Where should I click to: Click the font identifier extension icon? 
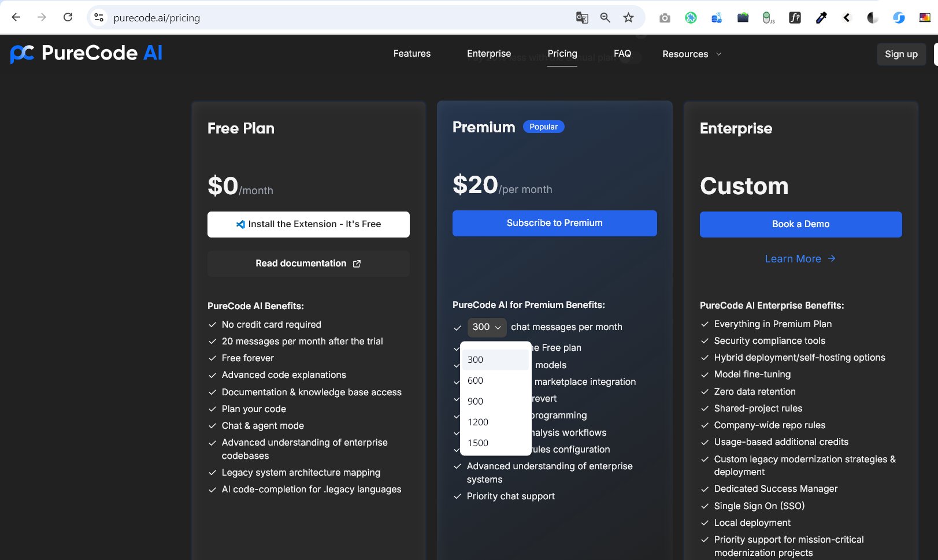tap(795, 18)
